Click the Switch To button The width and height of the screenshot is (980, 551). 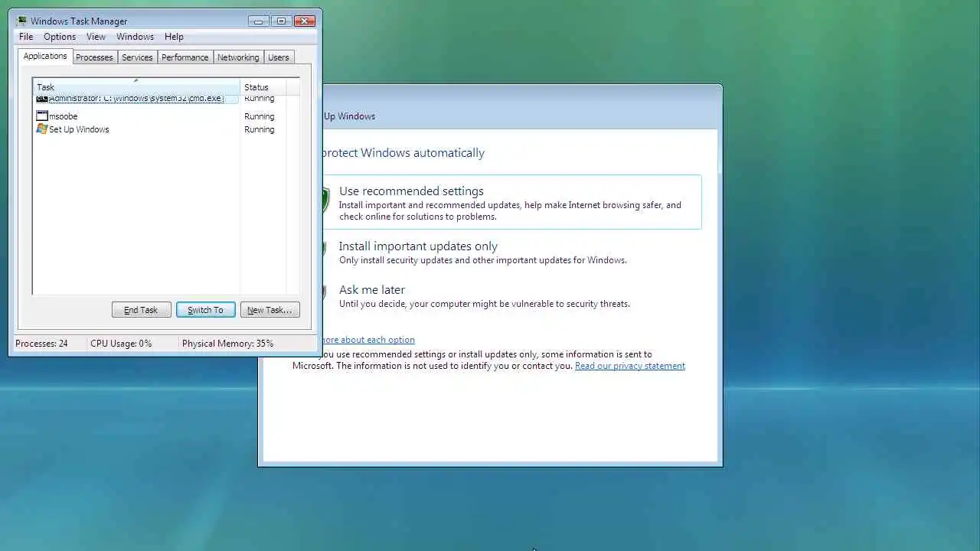pyautogui.click(x=205, y=310)
